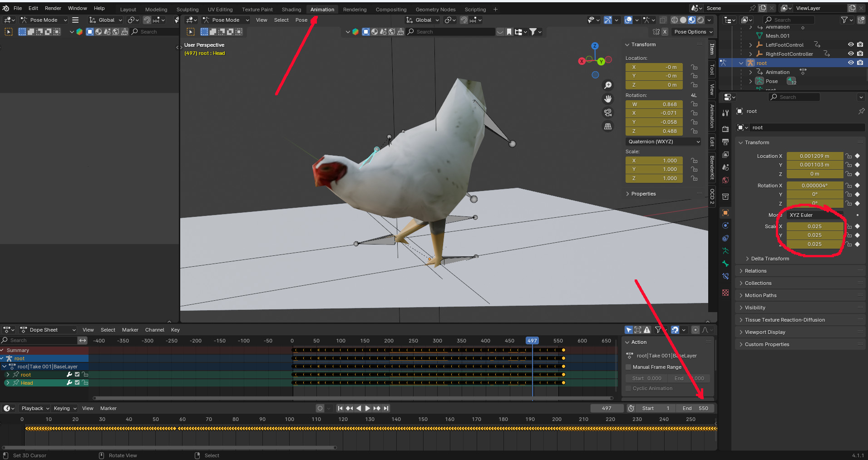This screenshot has height=460, width=868.
Task: Switch to orthographic grid view icon
Action: point(608,126)
